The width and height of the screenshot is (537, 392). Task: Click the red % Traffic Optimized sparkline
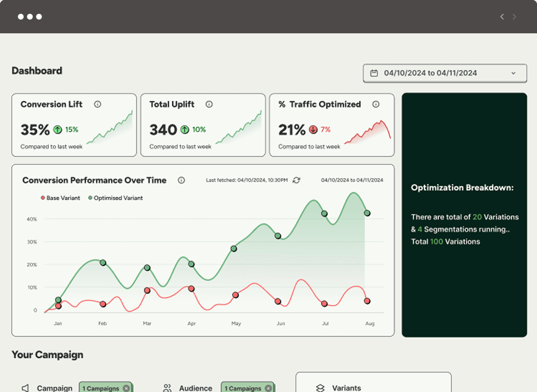367,132
